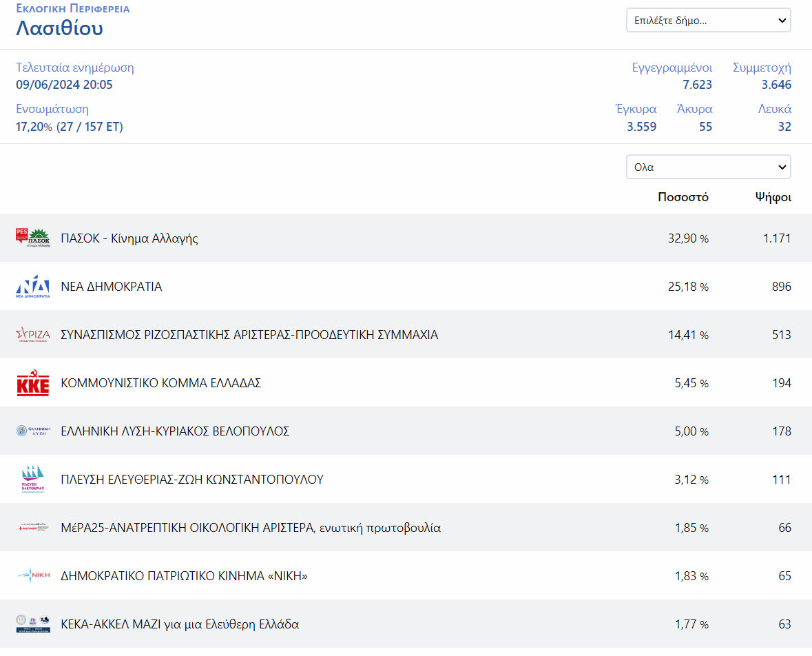Click the 32,90 % percentage for ΠΑΣΟΚ

point(687,238)
